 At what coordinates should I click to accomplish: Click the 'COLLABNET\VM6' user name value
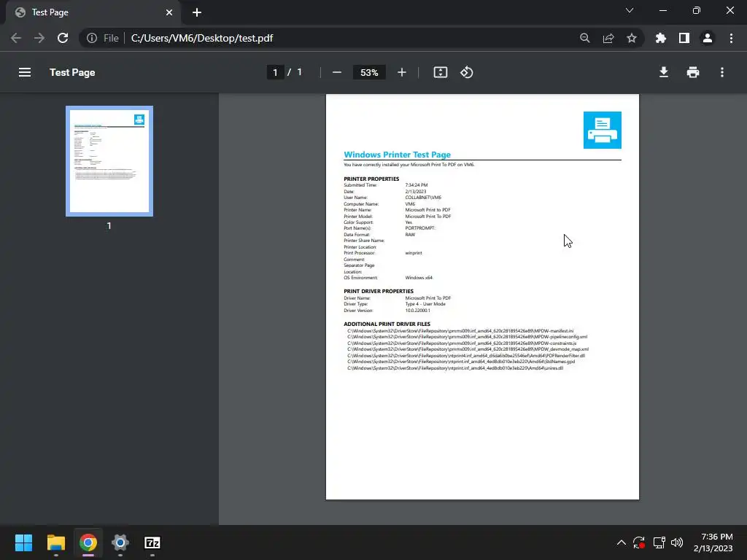click(423, 197)
